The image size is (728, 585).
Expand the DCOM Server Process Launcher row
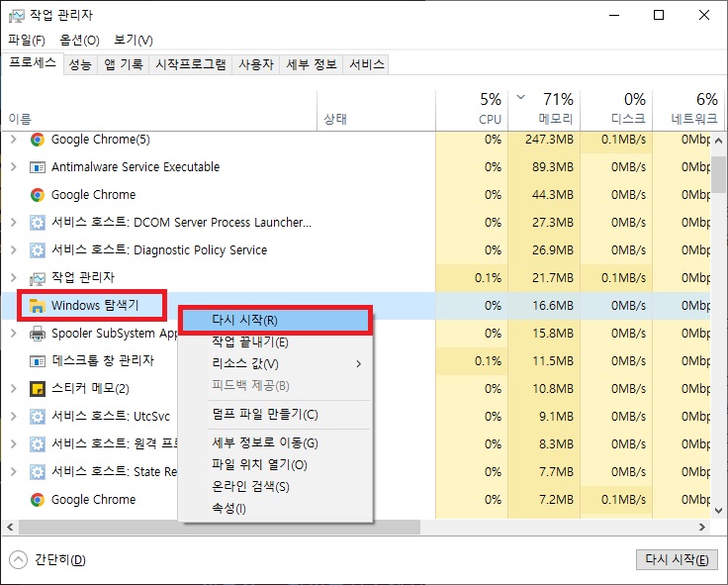click(x=14, y=222)
